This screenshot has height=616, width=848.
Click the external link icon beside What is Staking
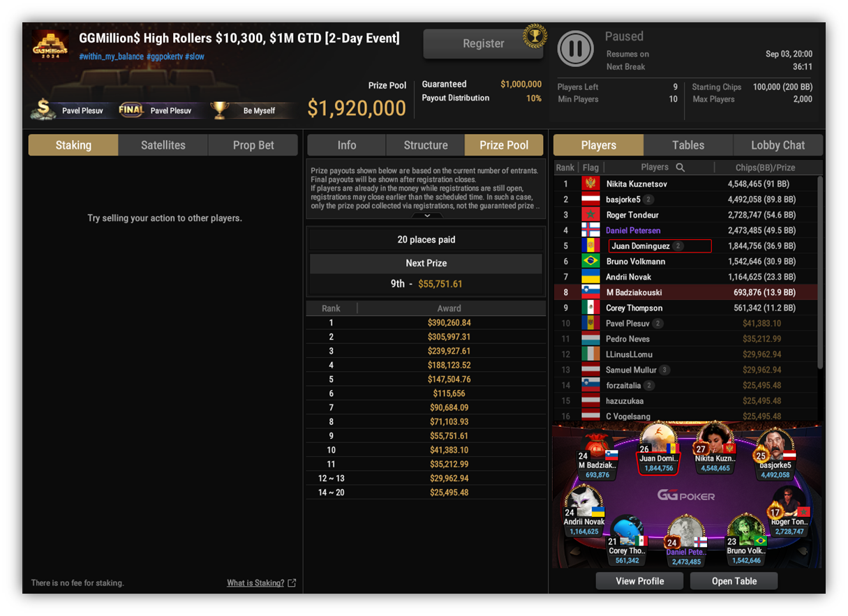(x=292, y=583)
